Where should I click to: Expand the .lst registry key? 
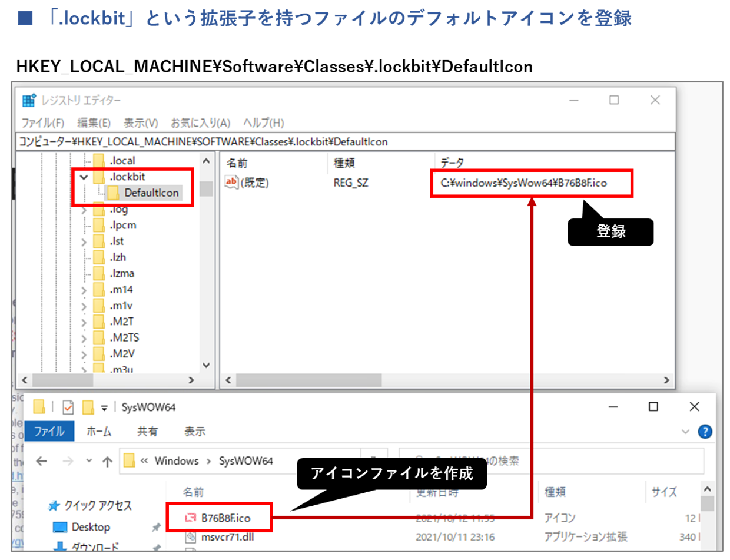(x=84, y=241)
